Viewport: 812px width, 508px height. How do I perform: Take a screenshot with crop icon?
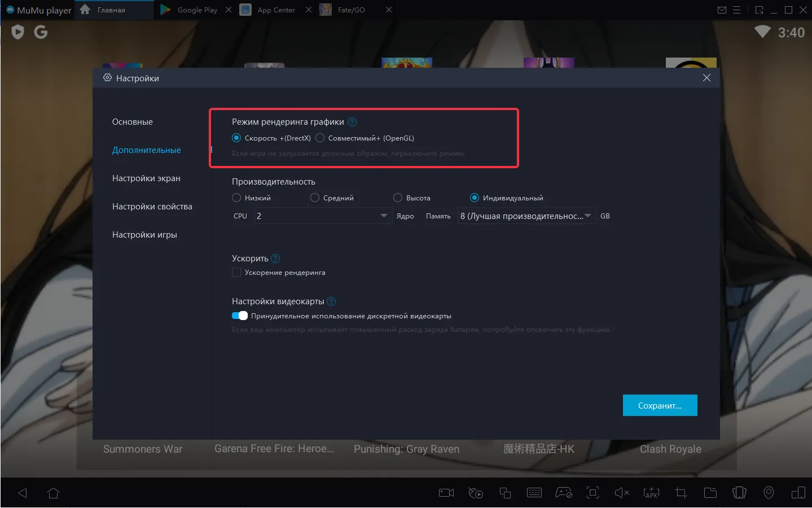[x=681, y=493]
